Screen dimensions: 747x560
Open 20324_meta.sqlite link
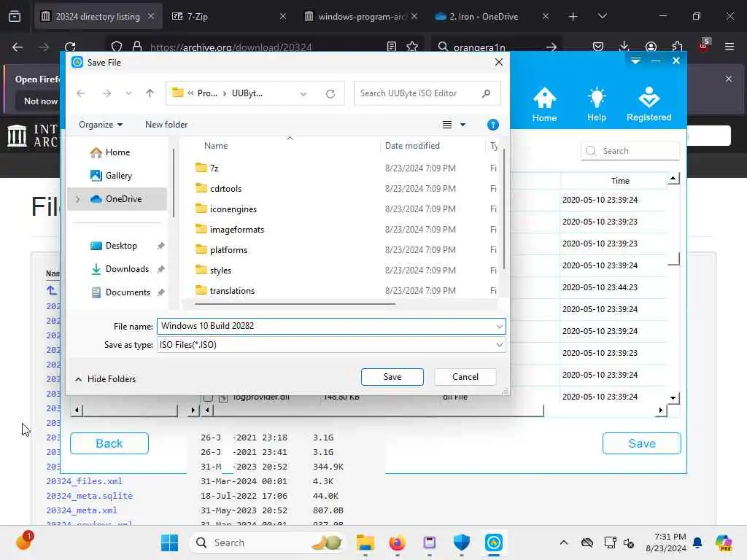[x=89, y=496]
